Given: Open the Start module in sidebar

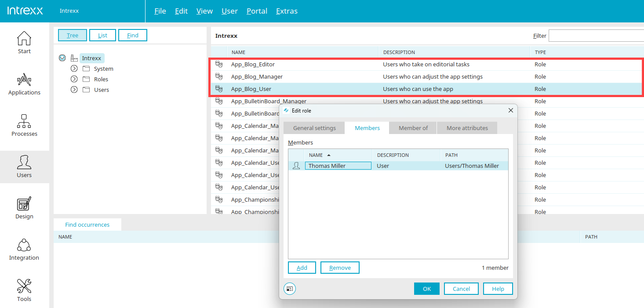Looking at the screenshot, I should click(24, 43).
